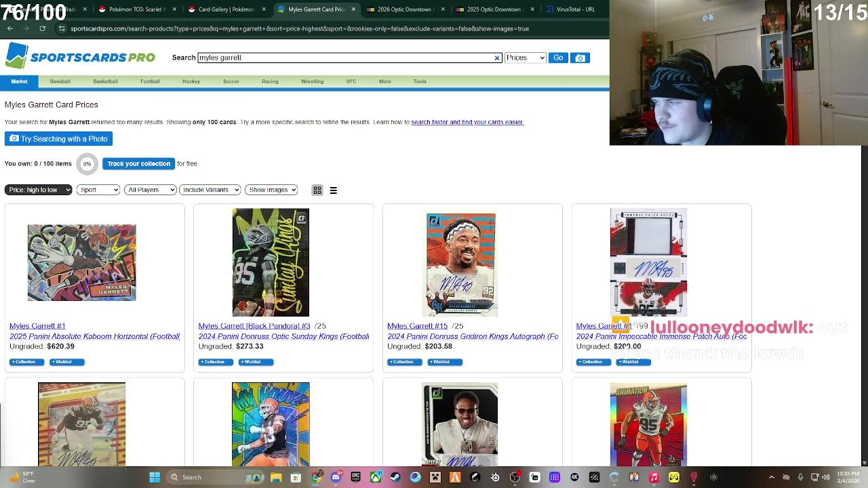This screenshot has height=488, width=868.
Task: Select Wrestling in the nav bar
Action: (x=312, y=81)
